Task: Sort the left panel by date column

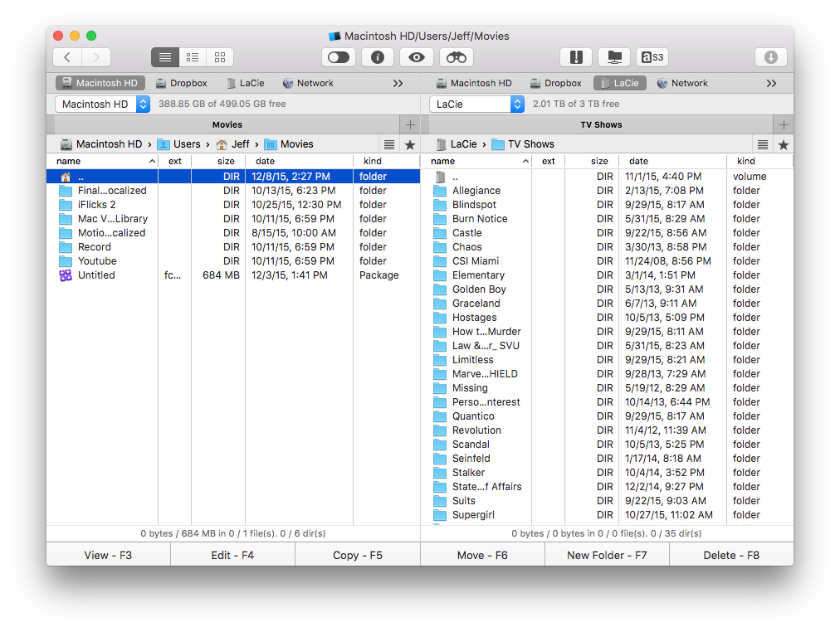Action: pos(266,161)
